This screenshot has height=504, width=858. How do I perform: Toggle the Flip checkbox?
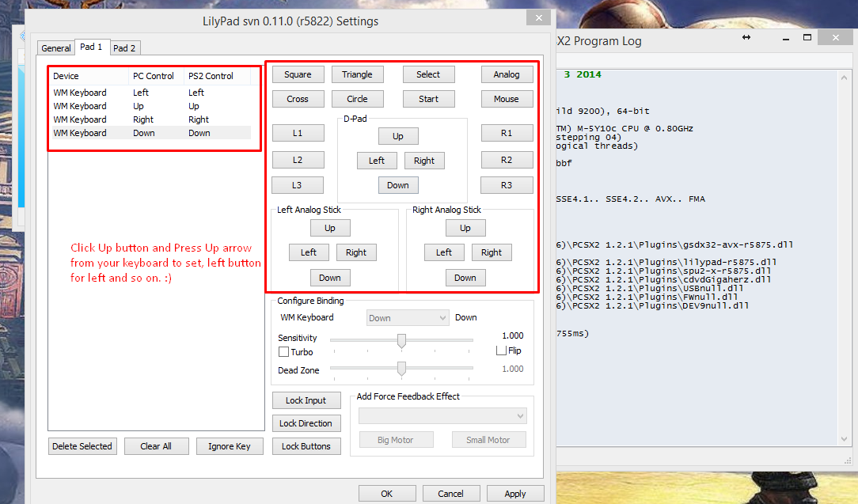pos(501,351)
